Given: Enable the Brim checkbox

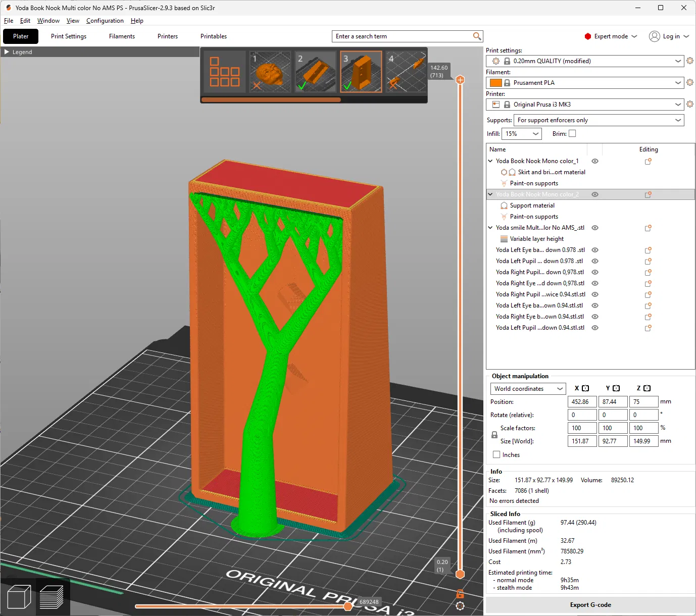Looking at the screenshot, I should 572,134.
